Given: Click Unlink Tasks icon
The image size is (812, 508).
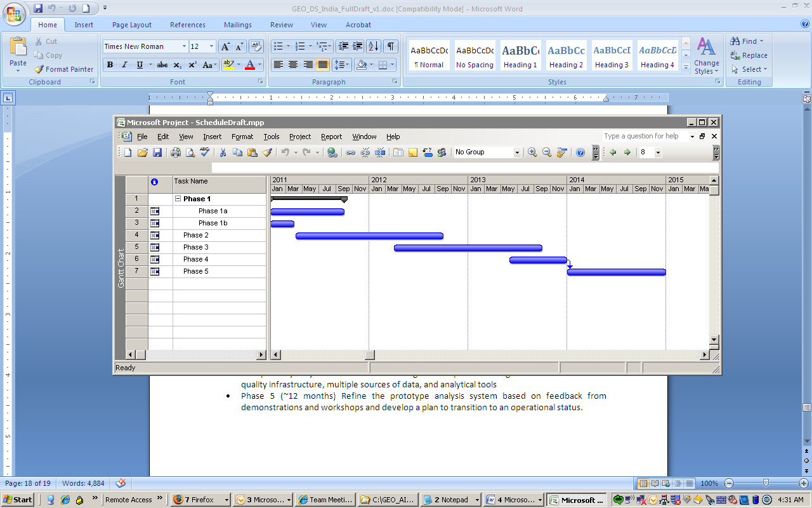Looking at the screenshot, I should point(365,152).
